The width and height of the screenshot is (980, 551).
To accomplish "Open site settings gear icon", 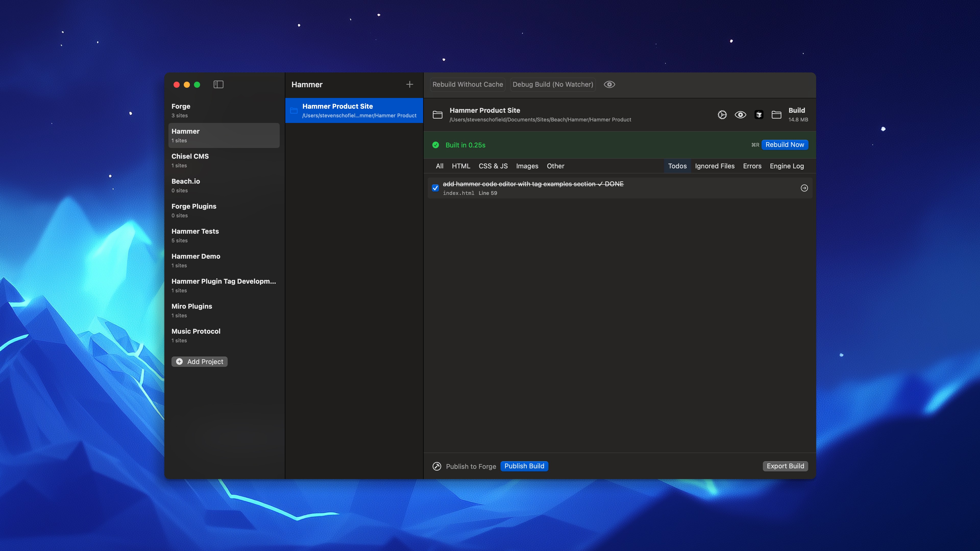I will pyautogui.click(x=722, y=115).
